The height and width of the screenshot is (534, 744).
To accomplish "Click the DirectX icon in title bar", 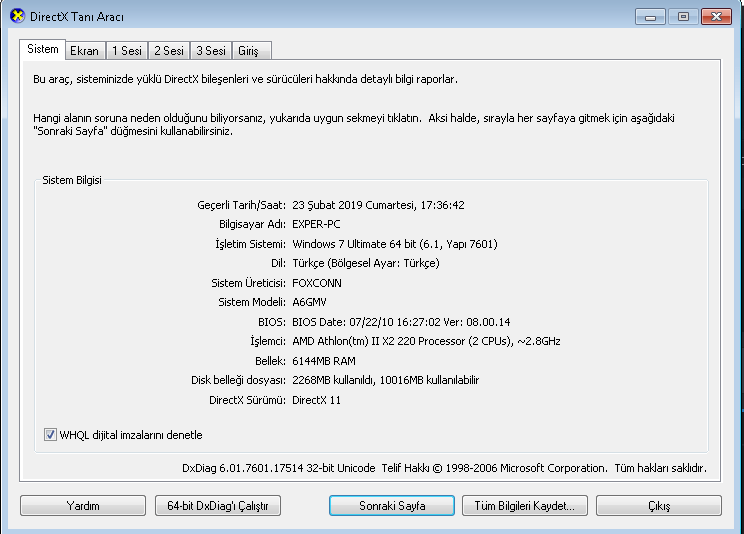I will (17, 16).
